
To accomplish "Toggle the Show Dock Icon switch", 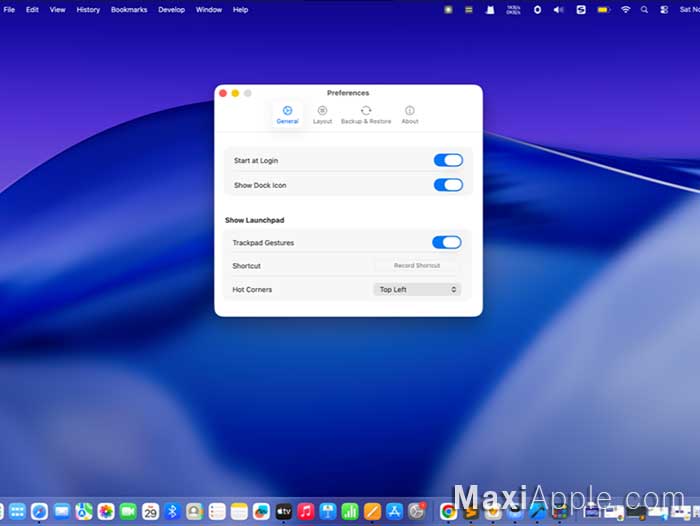I will (x=448, y=185).
